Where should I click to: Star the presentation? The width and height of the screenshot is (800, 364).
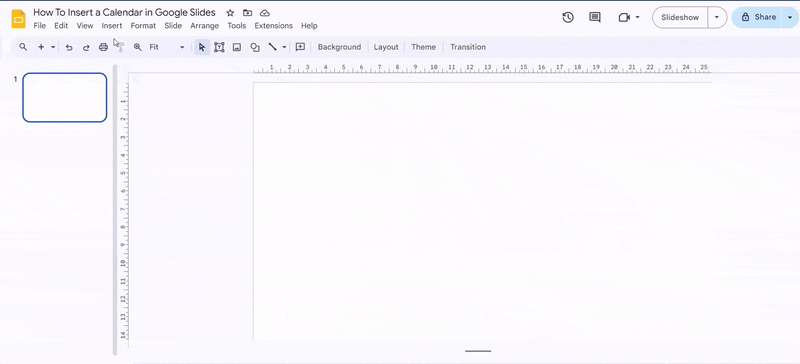pyautogui.click(x=230, y=13)
